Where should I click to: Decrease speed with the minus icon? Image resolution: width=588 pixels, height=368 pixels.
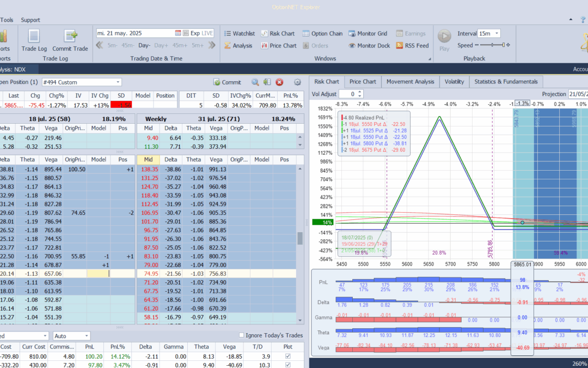476,45
